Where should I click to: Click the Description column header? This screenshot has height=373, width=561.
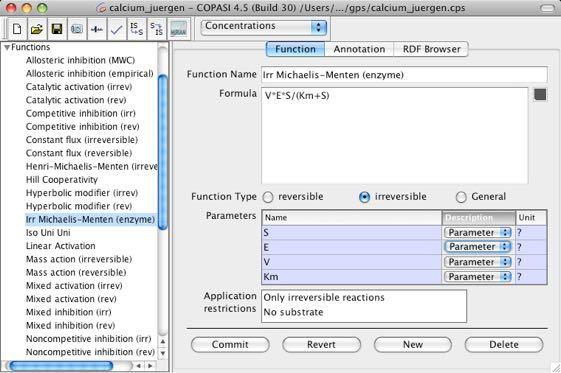pos(479,217)
